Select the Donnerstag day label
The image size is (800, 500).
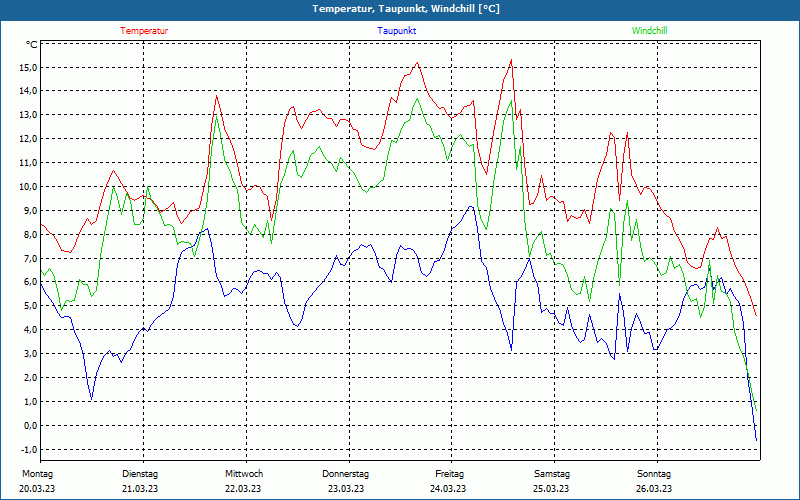click(x=345, y=474)
